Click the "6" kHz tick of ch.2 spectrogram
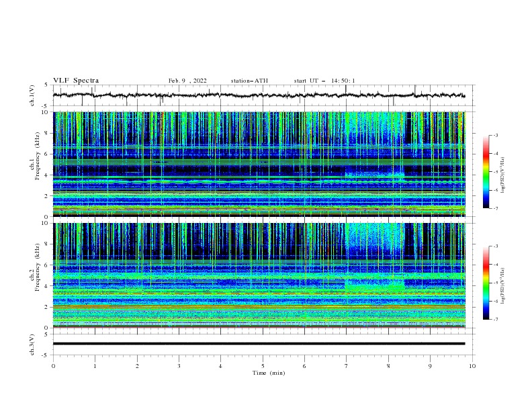This screenshot has height=411, width=532. (x=47, y=265)
